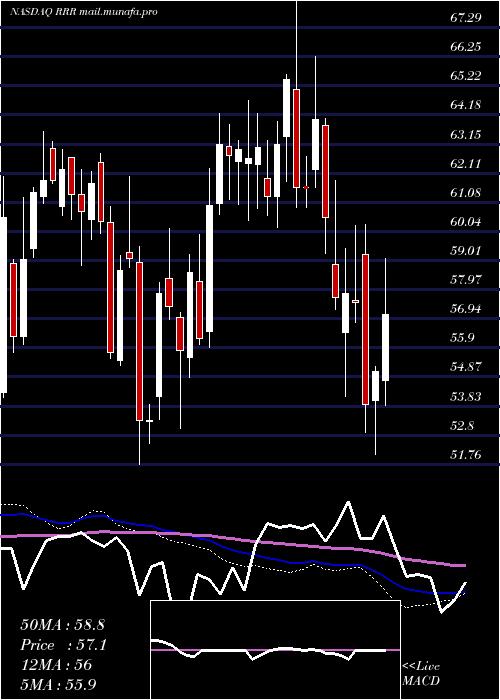Select the 60.04 price axis label
This screenshot has height=700, width=500.
point(466,221)
